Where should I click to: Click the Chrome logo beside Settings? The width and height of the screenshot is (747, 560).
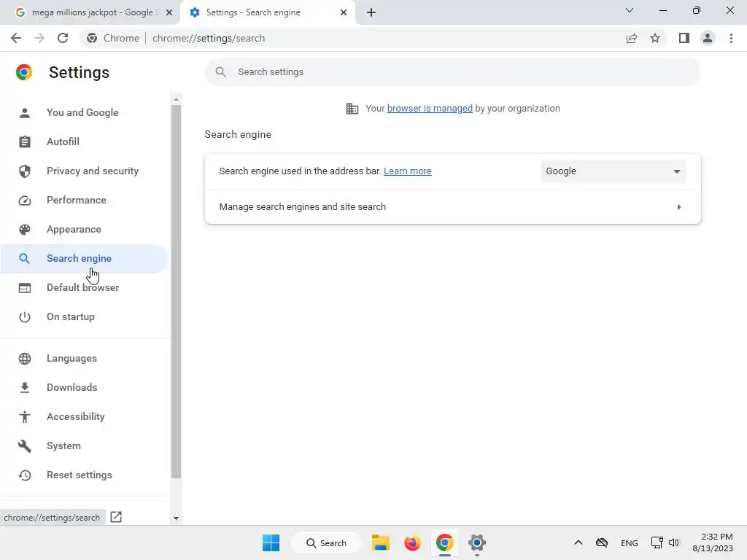pyautogui.click(x=24, y=72)
